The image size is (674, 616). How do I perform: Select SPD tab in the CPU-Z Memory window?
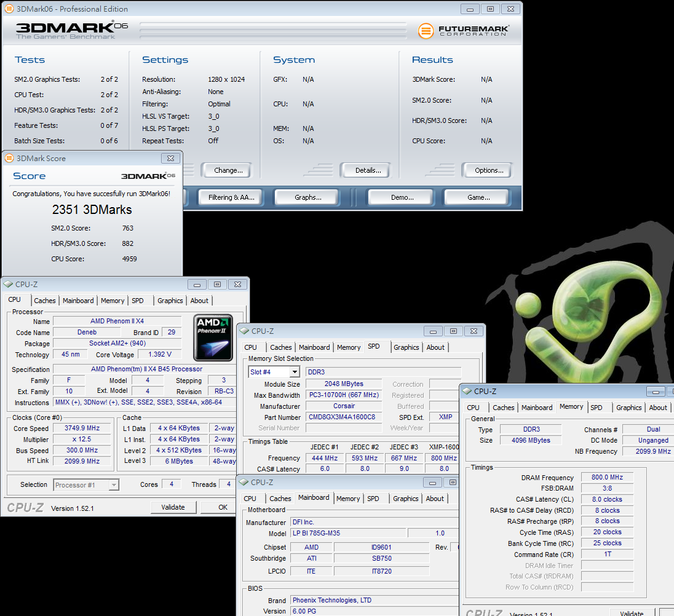[596, 407]
